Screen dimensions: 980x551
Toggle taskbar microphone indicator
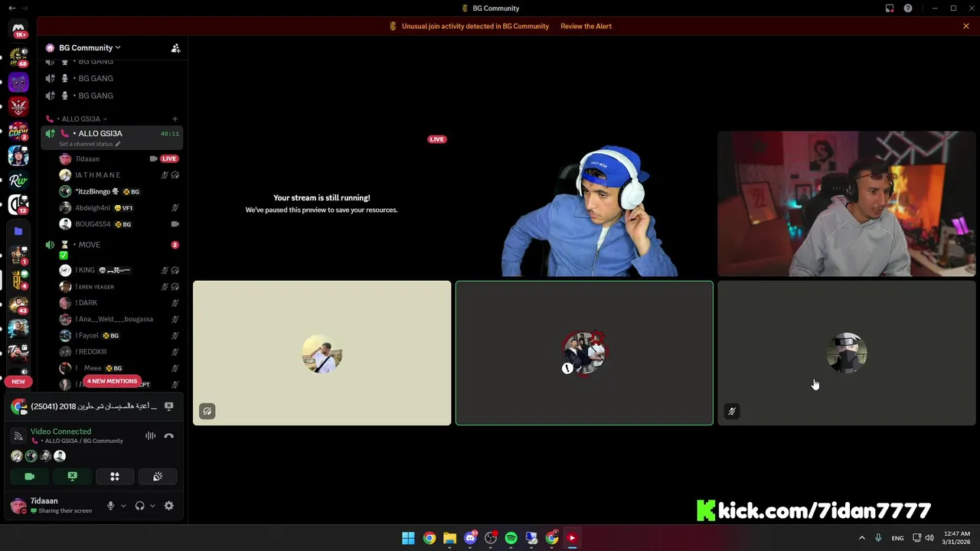click(x=878, y=538)
